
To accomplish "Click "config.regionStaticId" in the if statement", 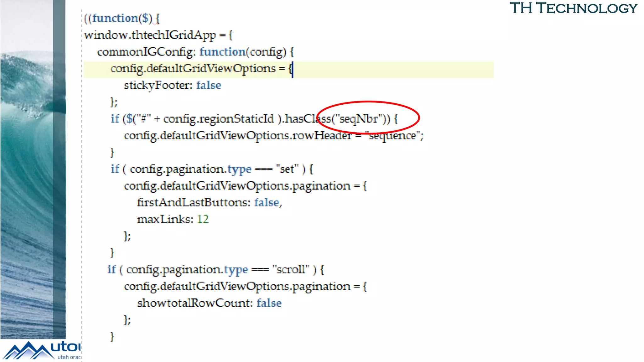I will pos(219,119).
